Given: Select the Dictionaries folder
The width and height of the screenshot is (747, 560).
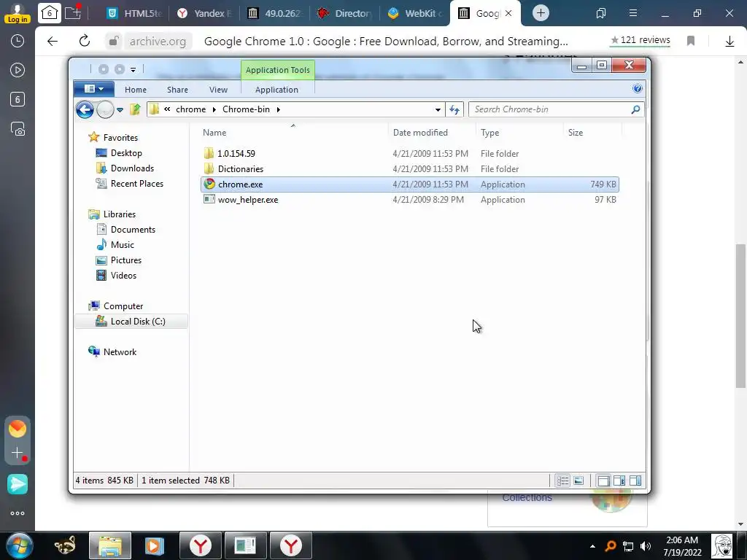Looking at the screenshot, I should [x=410, y=169].
